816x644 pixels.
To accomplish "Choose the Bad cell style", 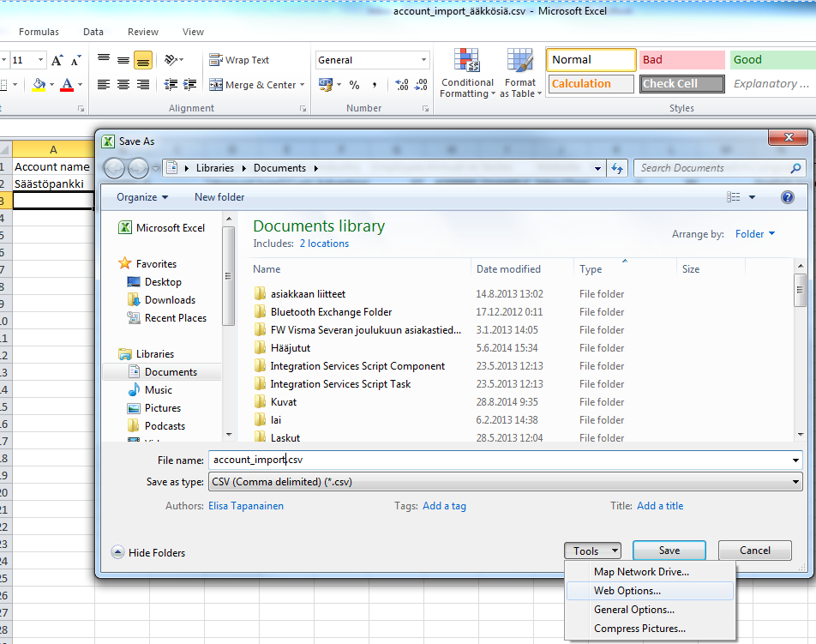I will (681, 60).
